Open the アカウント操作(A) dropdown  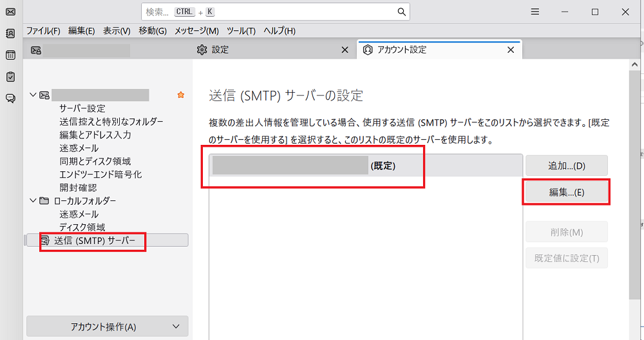[x=107, y=326]
